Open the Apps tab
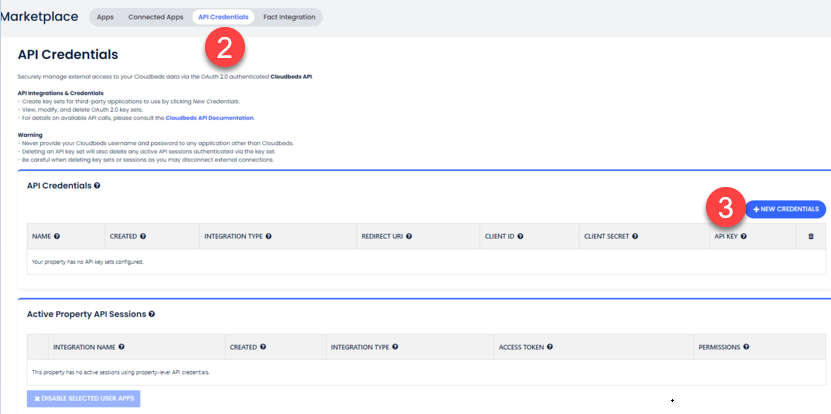 [x=105, y=17]
